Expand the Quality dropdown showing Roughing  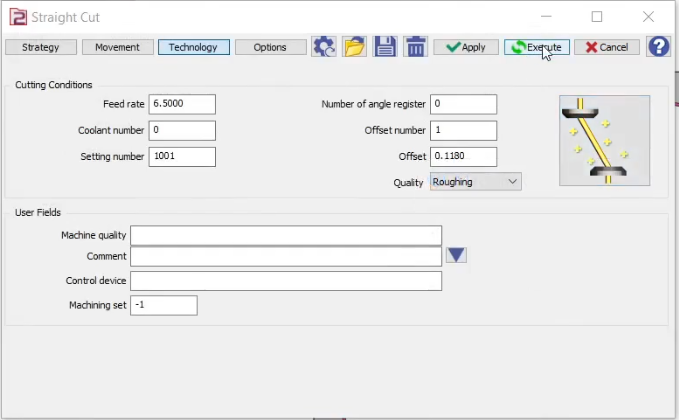475,182
